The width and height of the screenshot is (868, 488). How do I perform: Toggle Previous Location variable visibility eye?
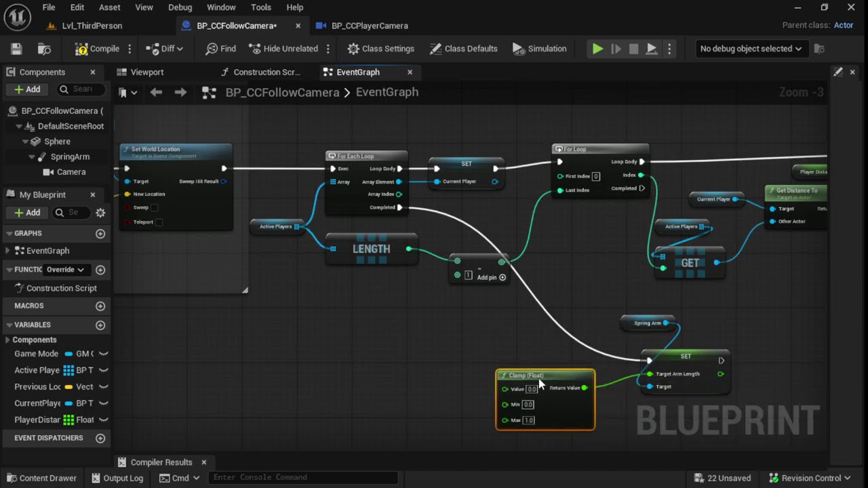point(103,386)
